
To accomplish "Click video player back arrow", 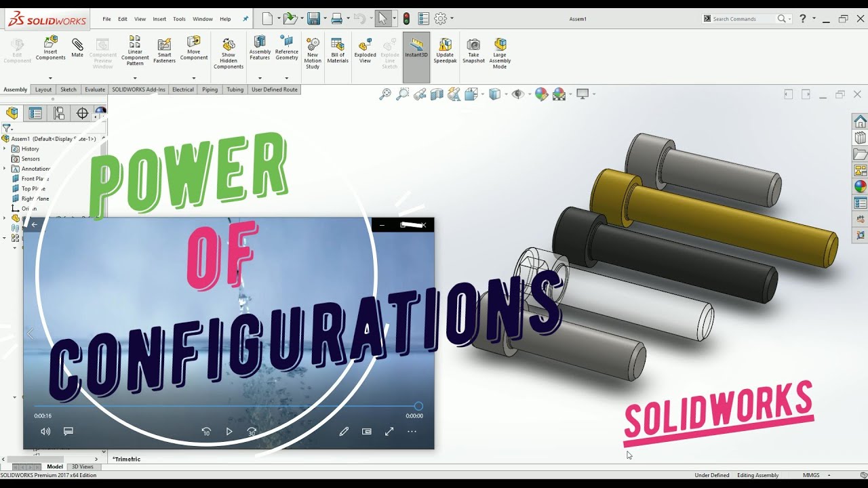I will [35, 225].
